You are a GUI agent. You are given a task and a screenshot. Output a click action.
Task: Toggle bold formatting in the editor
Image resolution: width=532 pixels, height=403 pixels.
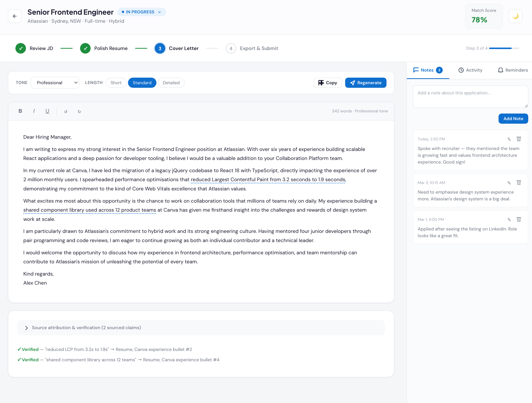click(x=20, y=111)
